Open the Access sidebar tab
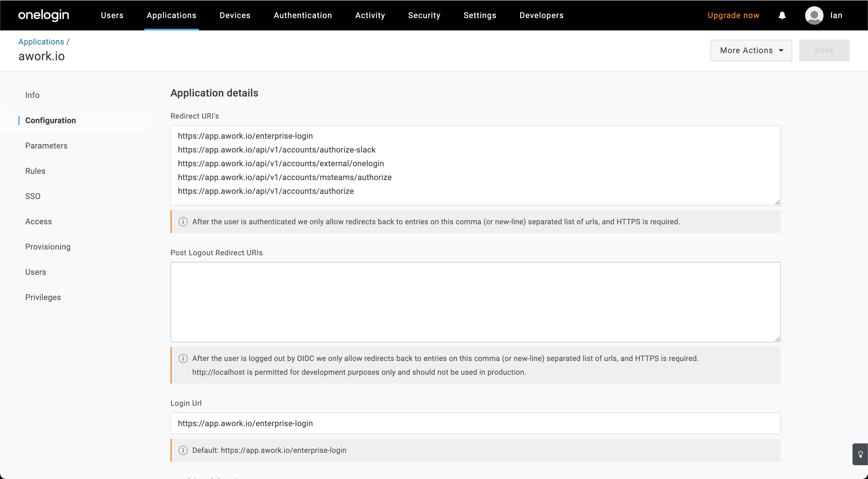Viewport: 868px width, 479px height. pyautogui.click(x=39, y=222)
